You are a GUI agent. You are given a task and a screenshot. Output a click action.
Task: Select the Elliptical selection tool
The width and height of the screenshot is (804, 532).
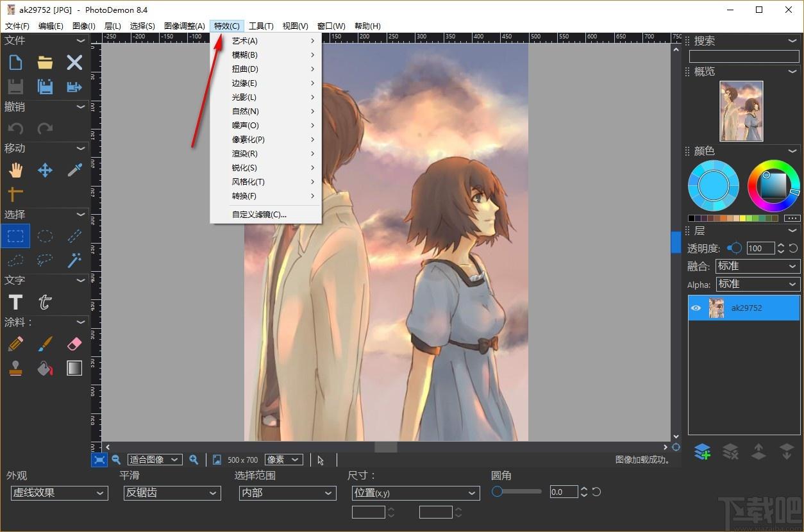[x=45, y=236]
